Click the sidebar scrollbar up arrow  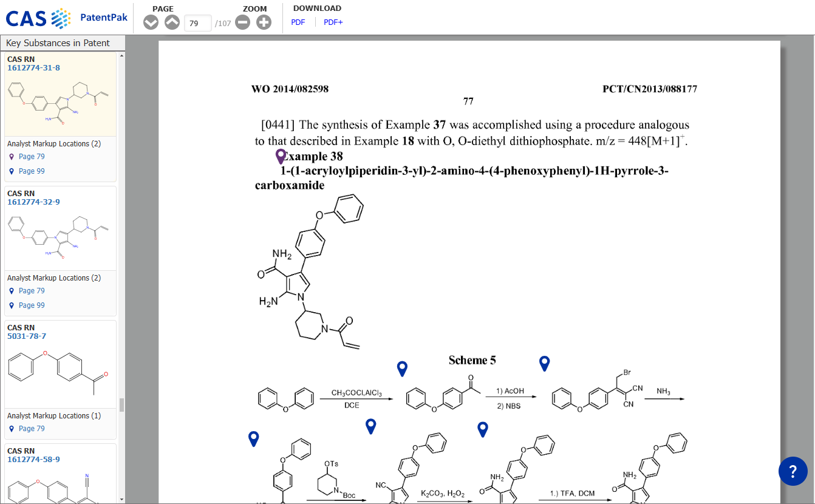pyautogui.click(x=121, y=56)
